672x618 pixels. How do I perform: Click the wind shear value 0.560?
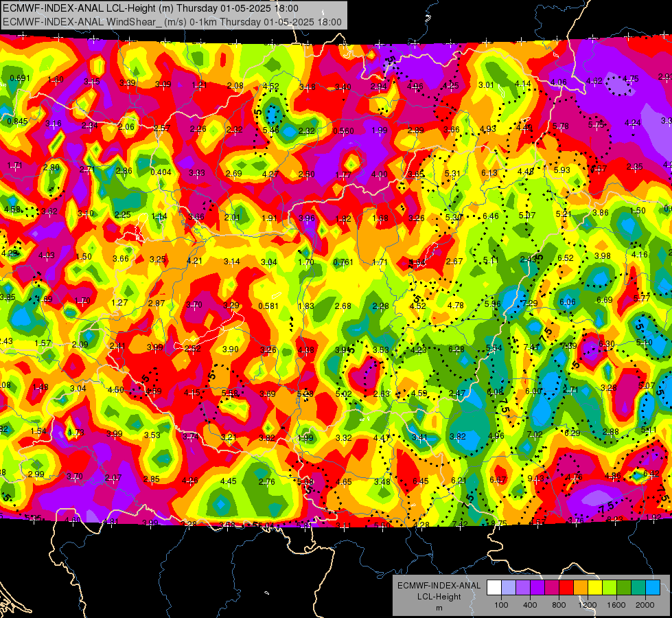pos(343,130)
